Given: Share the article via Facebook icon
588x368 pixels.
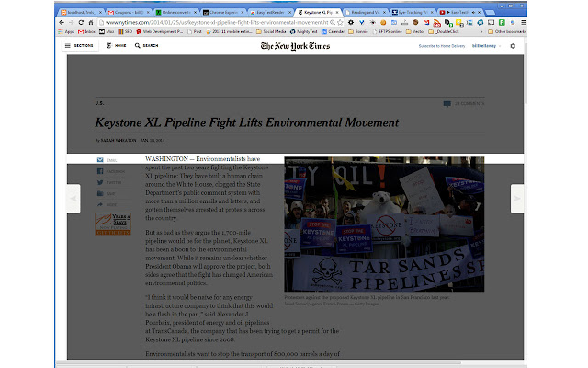Looking at the screenshot, I should coord(100,171).
